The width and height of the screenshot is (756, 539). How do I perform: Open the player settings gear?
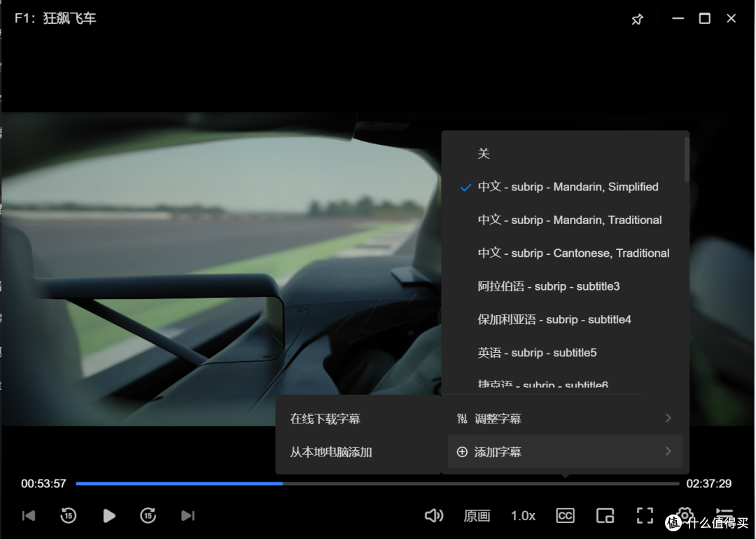685,514
